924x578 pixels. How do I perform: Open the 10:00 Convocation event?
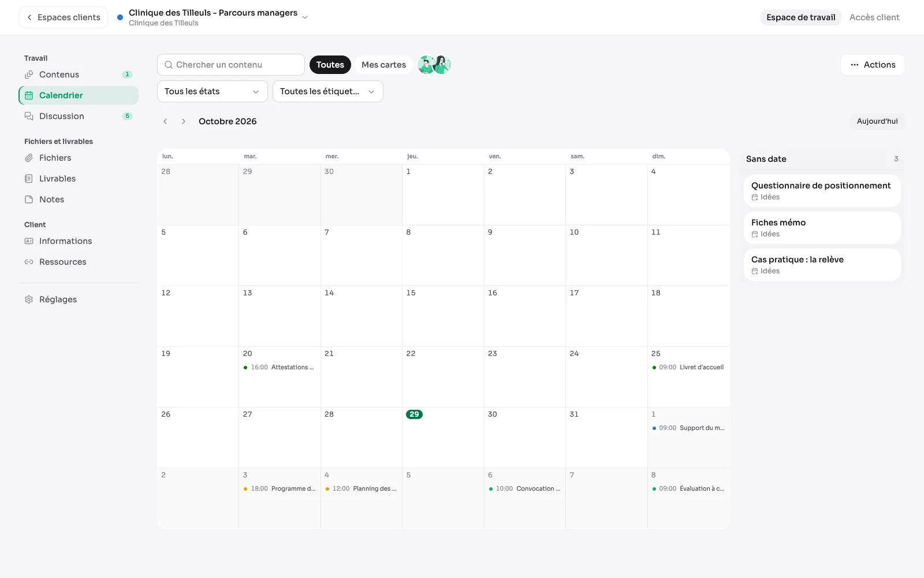525,489
